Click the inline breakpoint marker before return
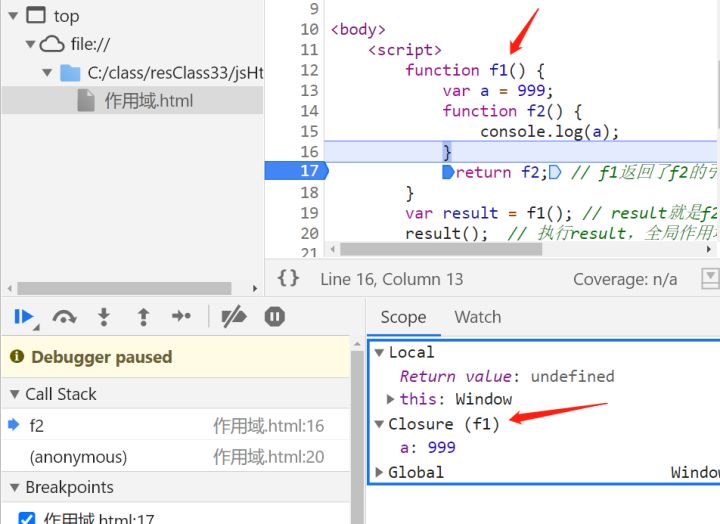This screenshot has height=524, width=720. click(448, 172)
